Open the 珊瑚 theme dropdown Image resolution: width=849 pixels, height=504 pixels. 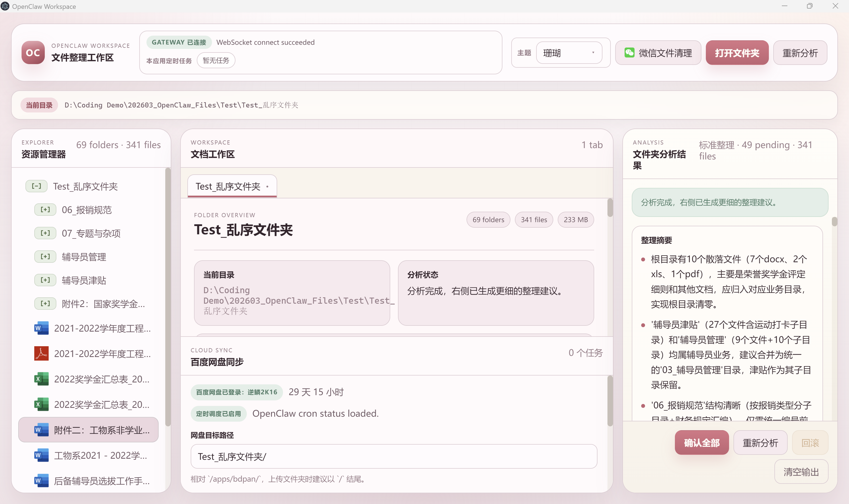tap(569, 53)
